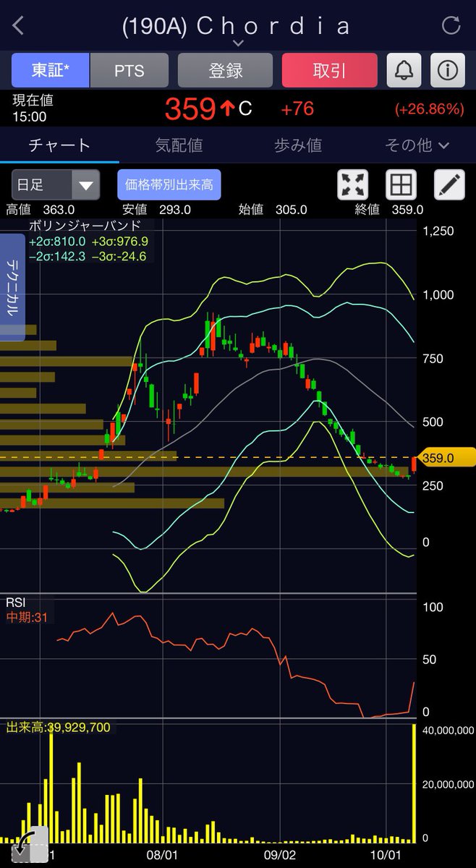Switch to the チャート tab
Screen dimensions: 476x868
pos(59,145)
